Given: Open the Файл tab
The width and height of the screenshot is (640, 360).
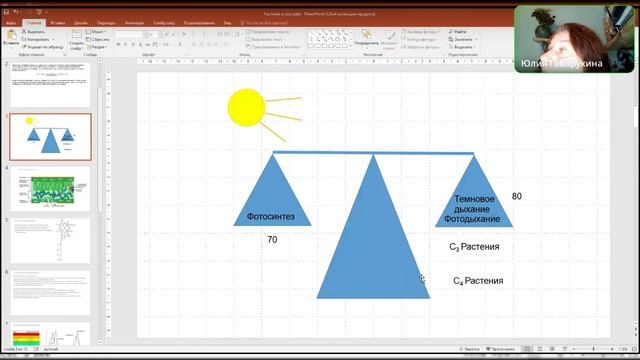Looking at the screenshot, I should [x=11, y=23].
